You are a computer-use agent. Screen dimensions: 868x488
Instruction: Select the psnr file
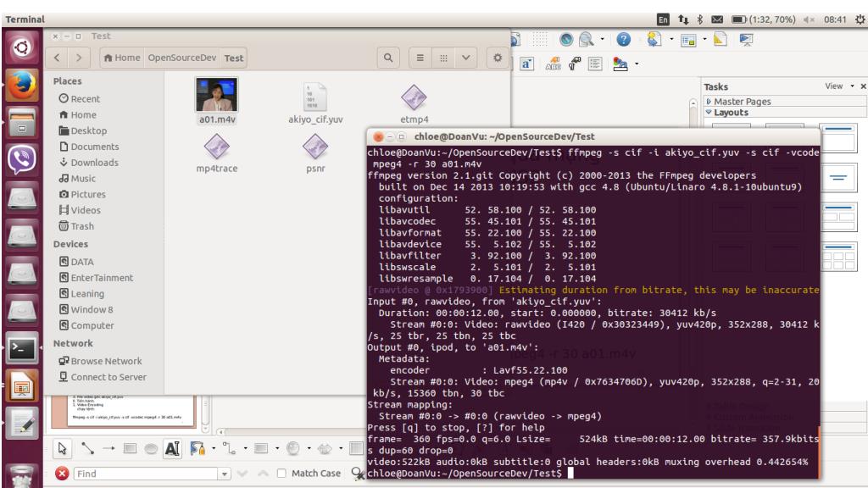(x=315, y=153)
